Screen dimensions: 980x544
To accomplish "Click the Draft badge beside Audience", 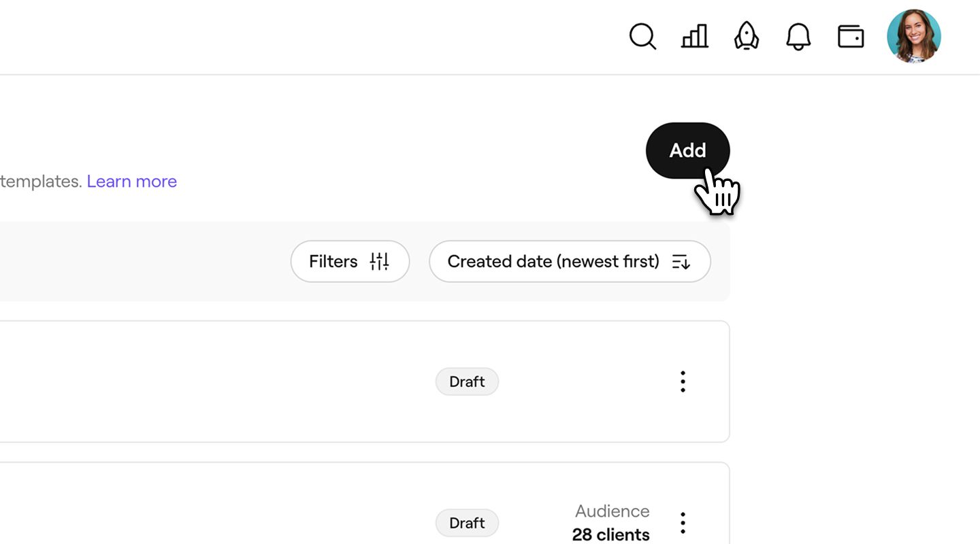I will click(x=467, y=523).
